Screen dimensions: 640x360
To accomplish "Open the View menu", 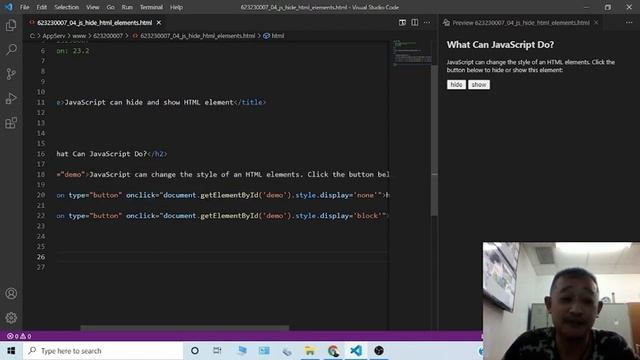I will point(93,7).
